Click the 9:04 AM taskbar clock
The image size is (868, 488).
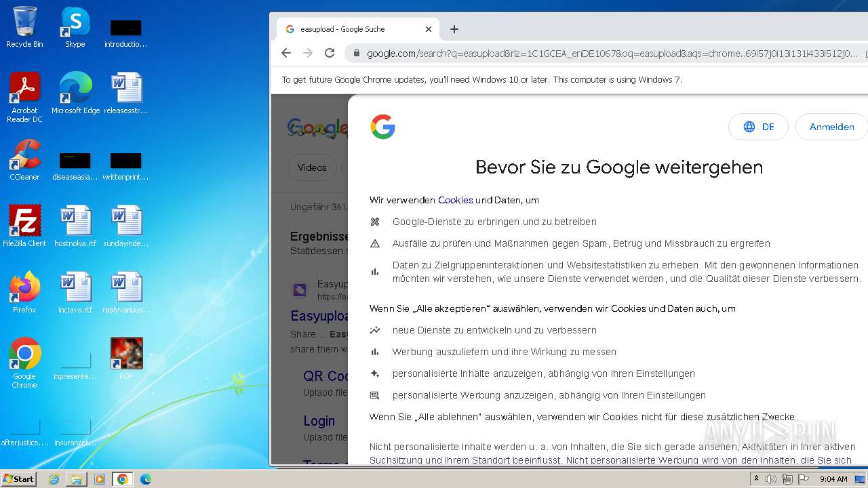click(833, 479)
